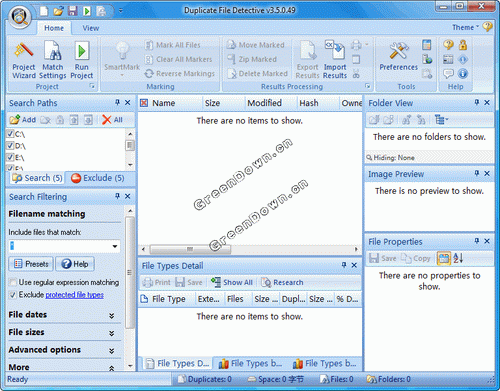
Task: Click the Name column header
Action: click(x=164, y=103)
